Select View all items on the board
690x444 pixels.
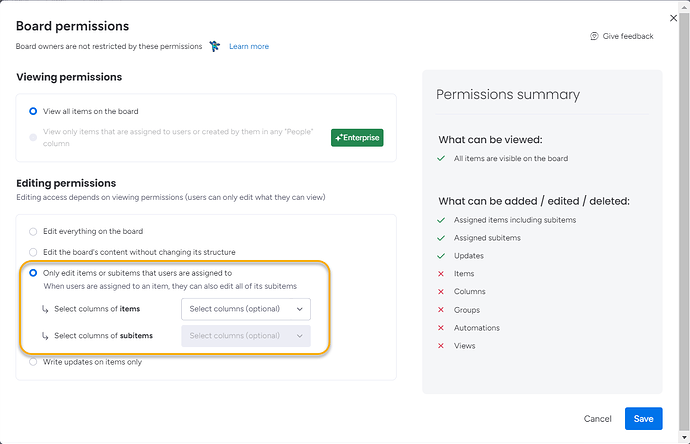pos(34,111)
